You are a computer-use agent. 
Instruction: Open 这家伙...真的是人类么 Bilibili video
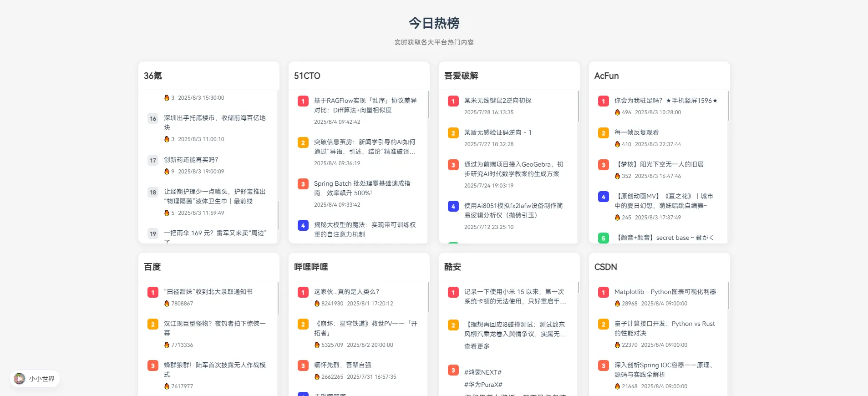(x=347, y=292)
